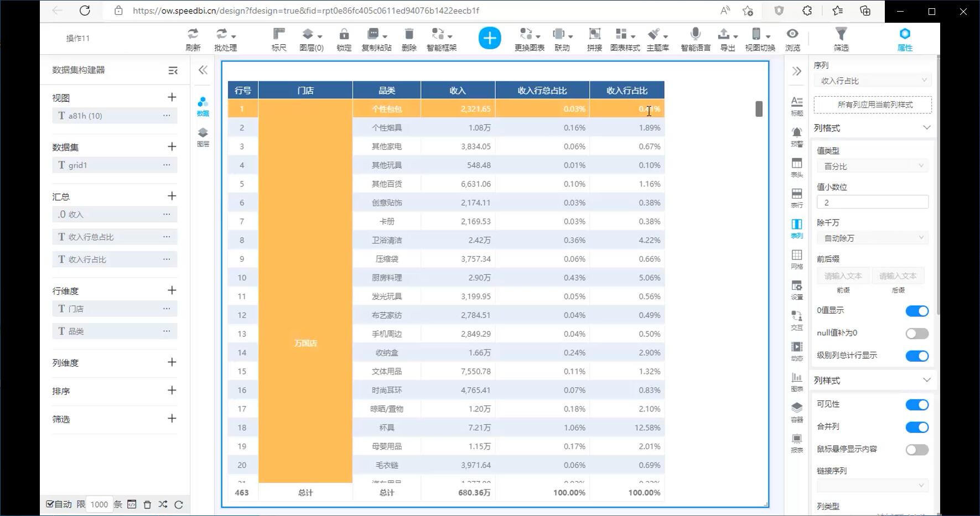This screenshot has height=516, width=980.
Task: Toggle the 0值显示 switch
Action: point(916,311)
